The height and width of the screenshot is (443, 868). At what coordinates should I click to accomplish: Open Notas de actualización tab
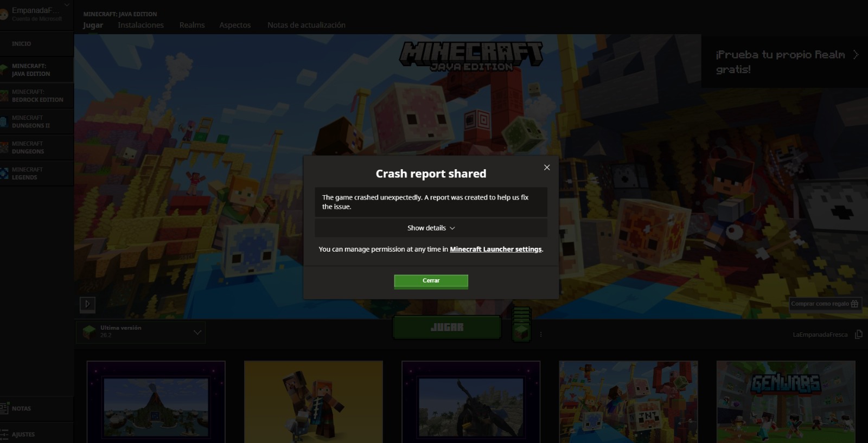[307, 25]
